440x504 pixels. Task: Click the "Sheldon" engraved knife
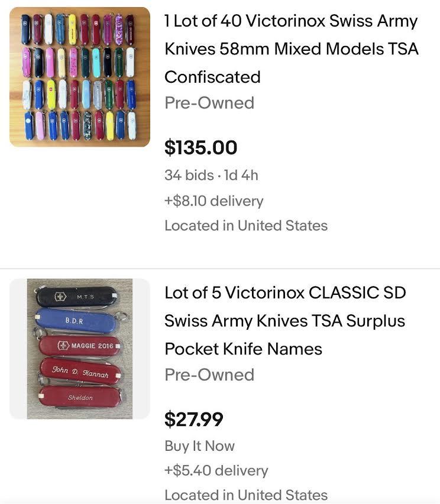[80, 397]
